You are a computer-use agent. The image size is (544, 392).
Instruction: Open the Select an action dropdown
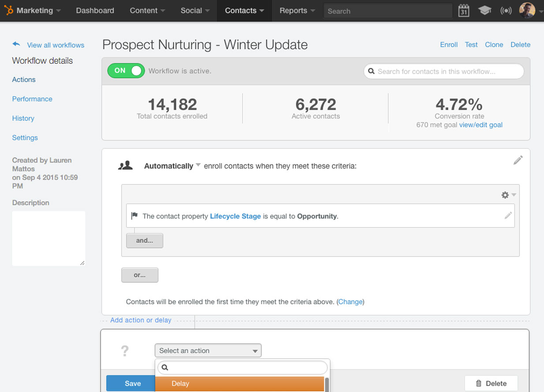coord(208,351)
